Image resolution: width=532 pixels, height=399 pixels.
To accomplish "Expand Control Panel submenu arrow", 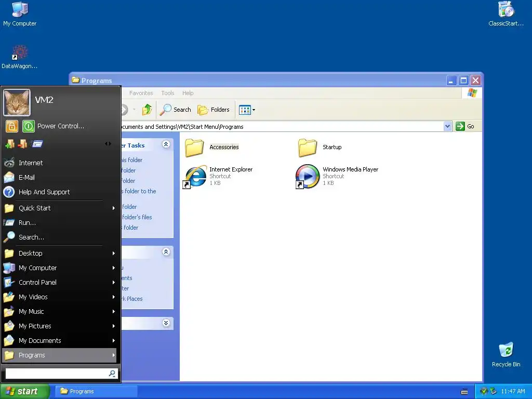I will [114, 282].
